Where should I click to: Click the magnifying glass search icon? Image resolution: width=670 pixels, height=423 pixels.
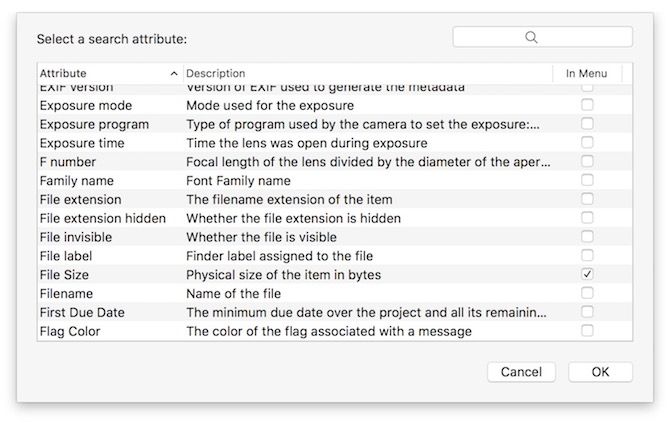tap(531, 37)
